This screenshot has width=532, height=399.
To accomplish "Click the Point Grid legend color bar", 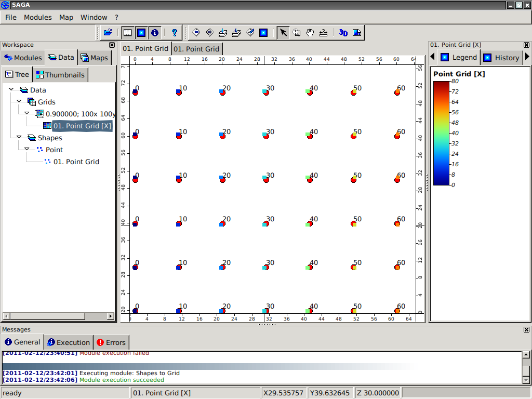I will 441,133.
